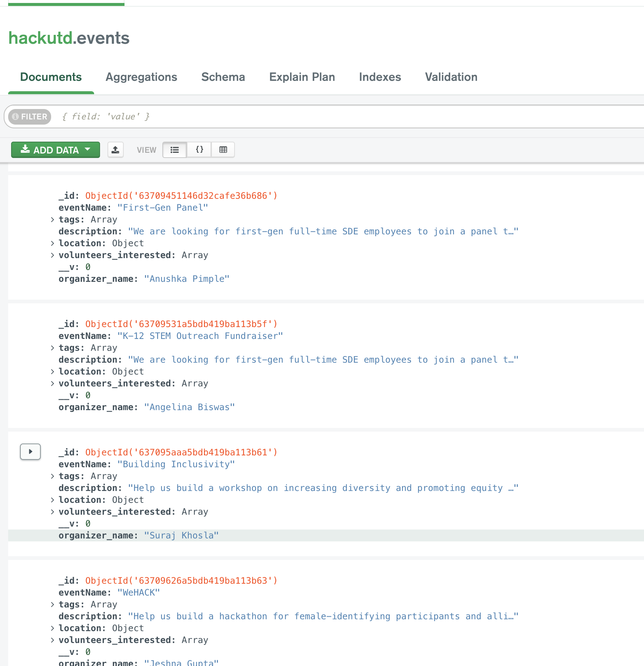Switch to JSON view braces icon
Screen dimensions: 644x666
(199, 150)
